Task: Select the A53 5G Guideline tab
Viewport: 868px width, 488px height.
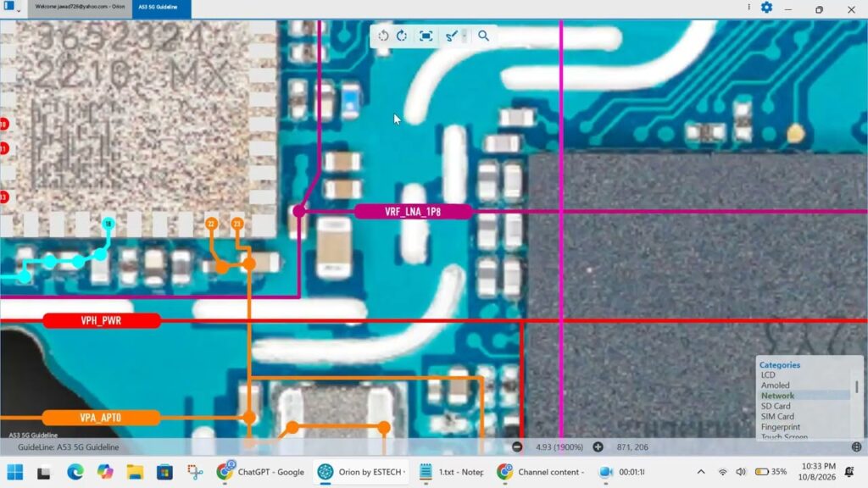Action: click(x=161, y=8)
